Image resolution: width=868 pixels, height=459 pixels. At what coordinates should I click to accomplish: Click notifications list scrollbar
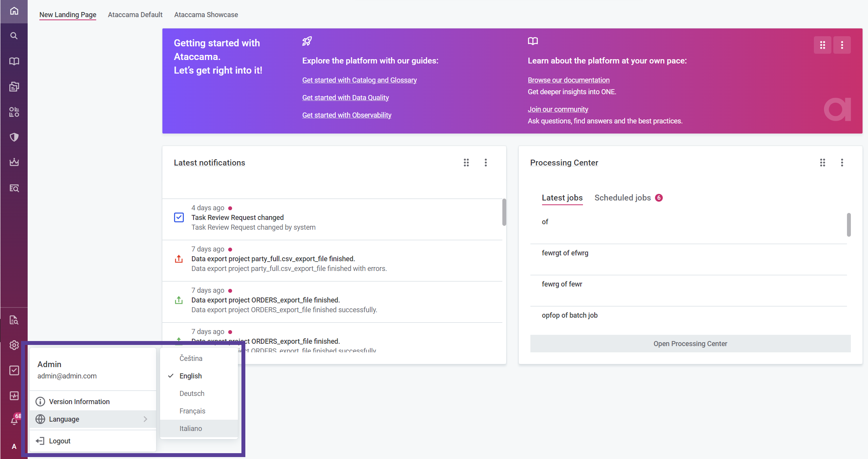coord(504,212)
